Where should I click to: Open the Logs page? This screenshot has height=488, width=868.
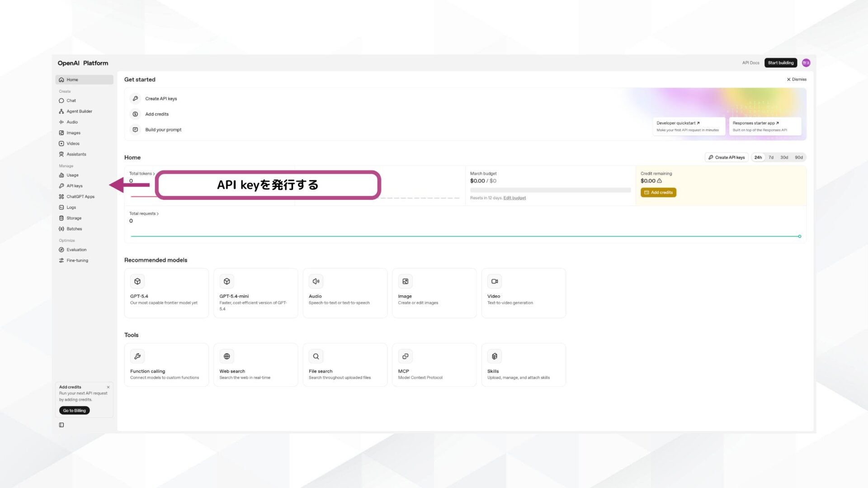click(71, 207)
